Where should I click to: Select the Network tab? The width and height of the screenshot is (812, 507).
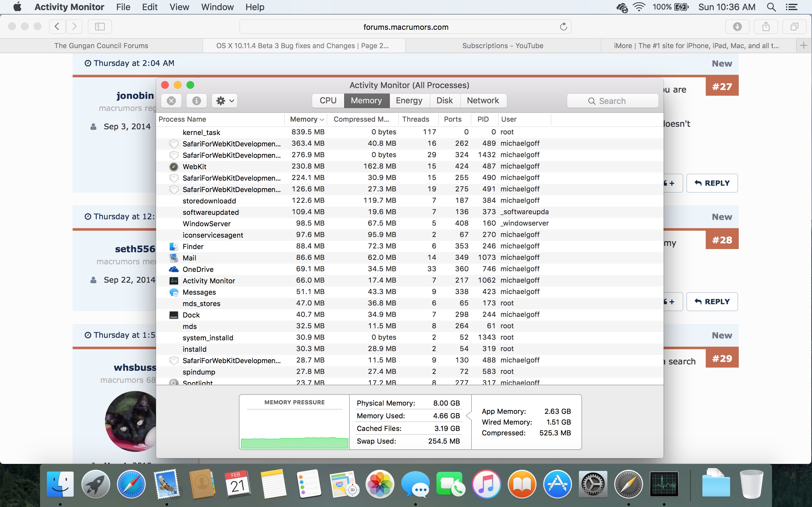482,100
